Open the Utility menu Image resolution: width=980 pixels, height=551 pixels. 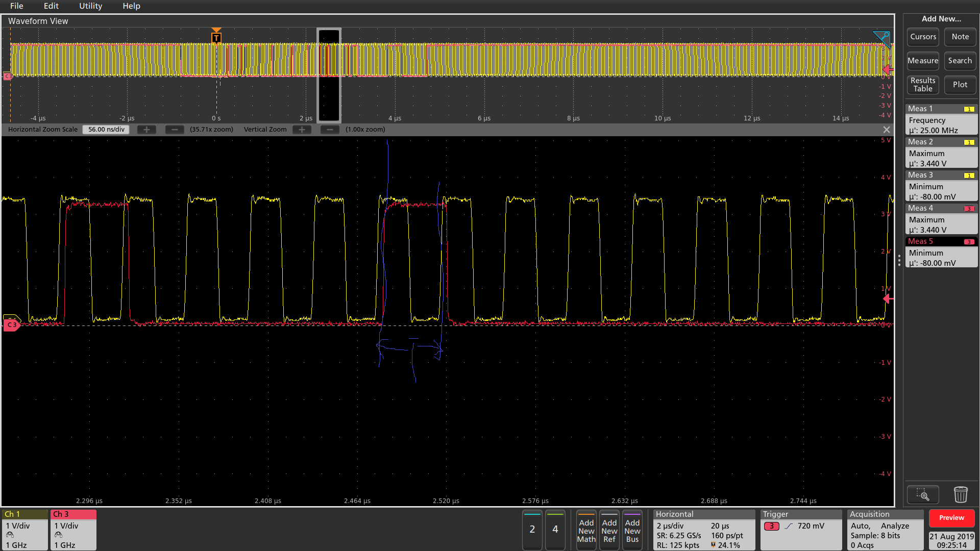pyautogui.click(x=90, y=6)
